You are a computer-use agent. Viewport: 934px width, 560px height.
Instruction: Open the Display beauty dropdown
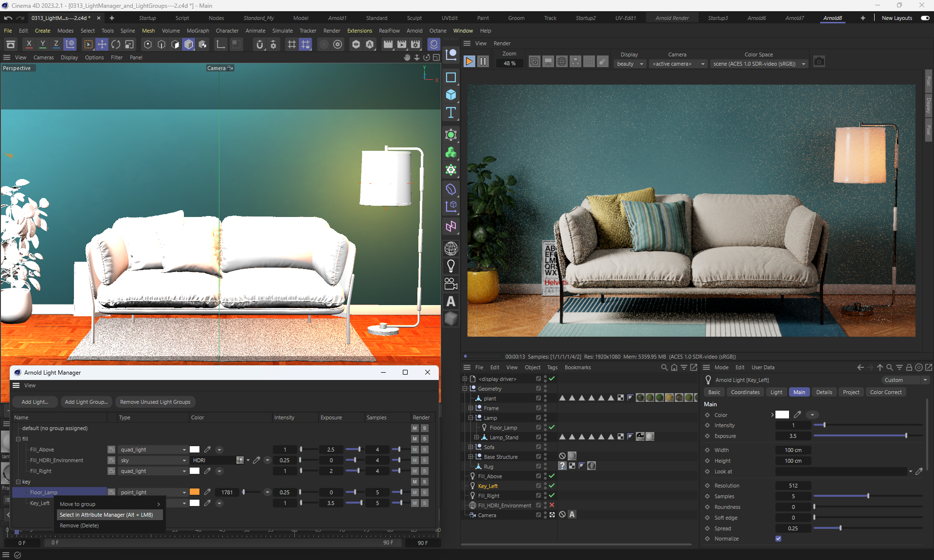(x=630, y=64)
